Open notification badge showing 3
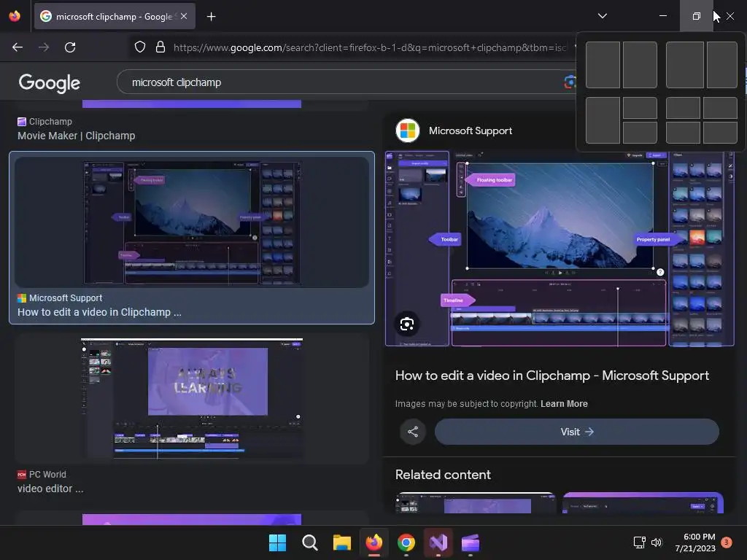 click(727, 542)
